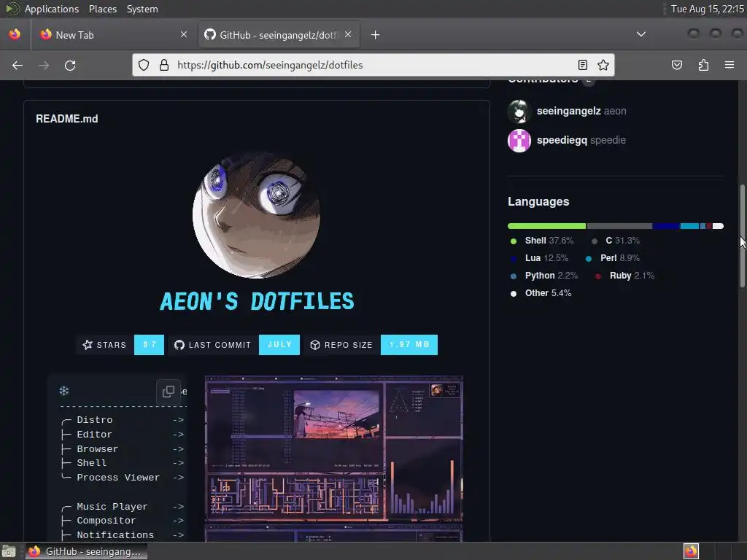Select the GitHub seeingangelz/dotfiles tab

(x=279, y=35)
